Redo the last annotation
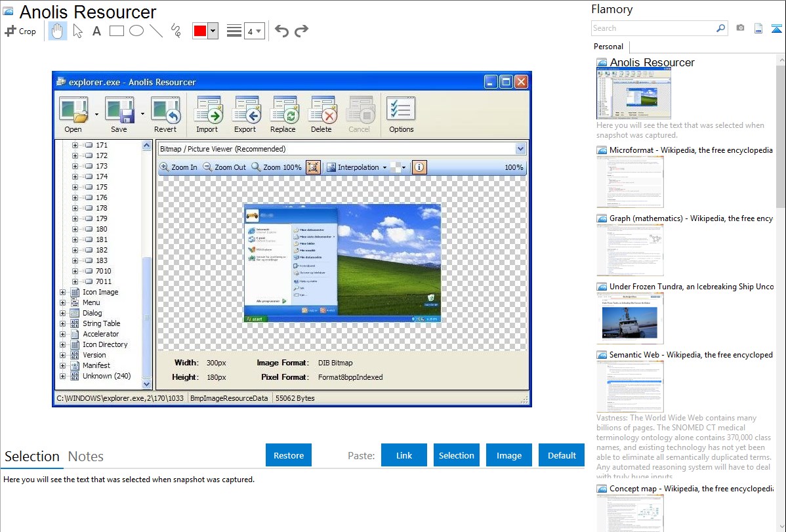Viewport: 786px width, 532px height. click(301, 31)
